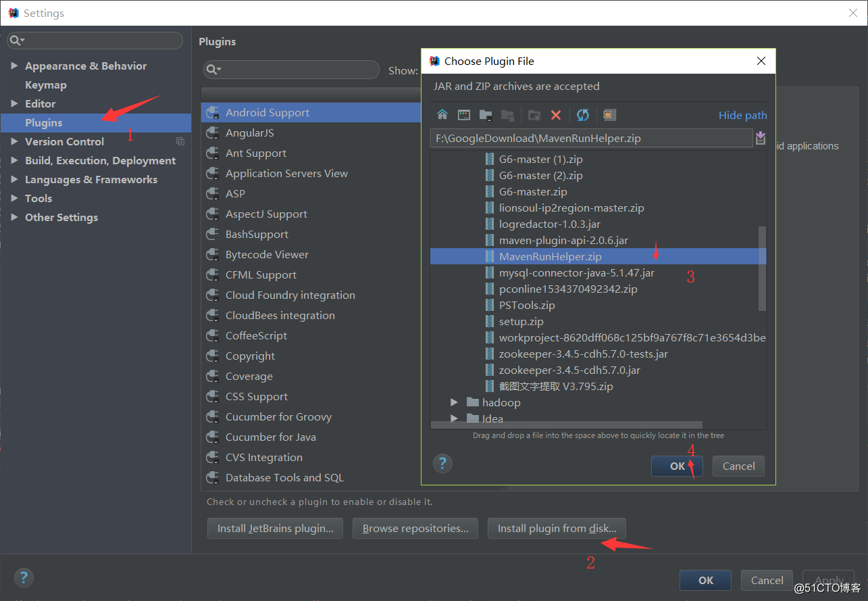Click the Copyright plugin icon

tap(213, 356)
